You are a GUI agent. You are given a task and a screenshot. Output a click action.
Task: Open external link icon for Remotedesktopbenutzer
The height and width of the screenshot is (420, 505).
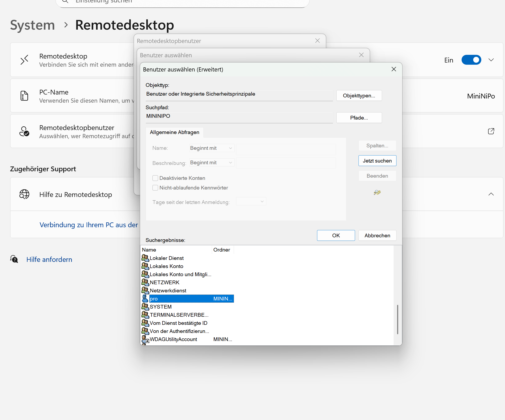pos(491,131)
